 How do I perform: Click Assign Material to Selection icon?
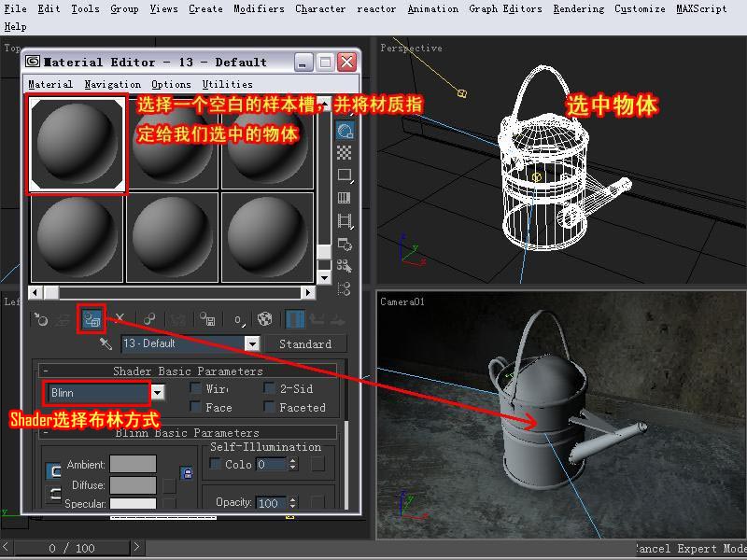[x=91, y=319]
